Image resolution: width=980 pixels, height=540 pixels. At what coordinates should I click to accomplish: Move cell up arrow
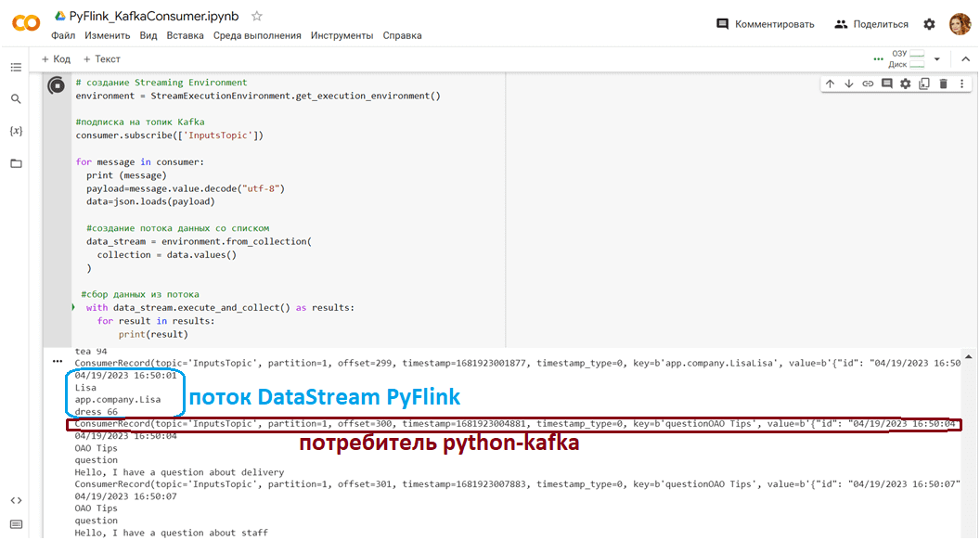click(830, 84)
